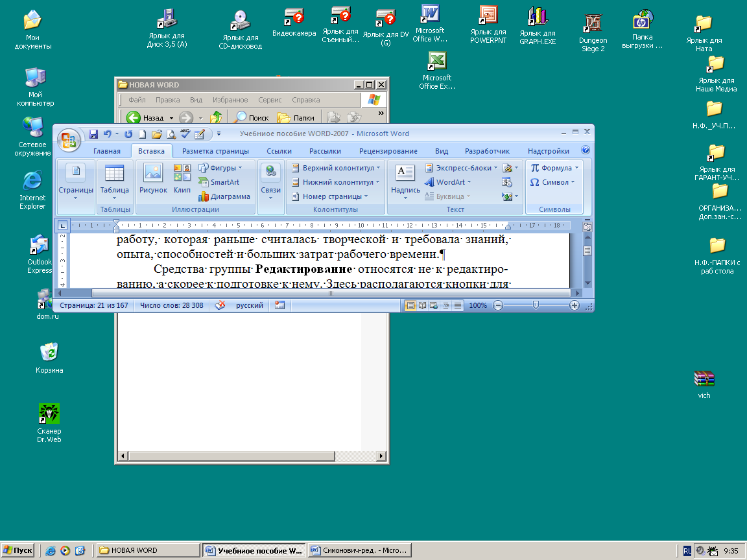Open the Разметка страницы tab
The image size is (747, 560).
point(215,151)
